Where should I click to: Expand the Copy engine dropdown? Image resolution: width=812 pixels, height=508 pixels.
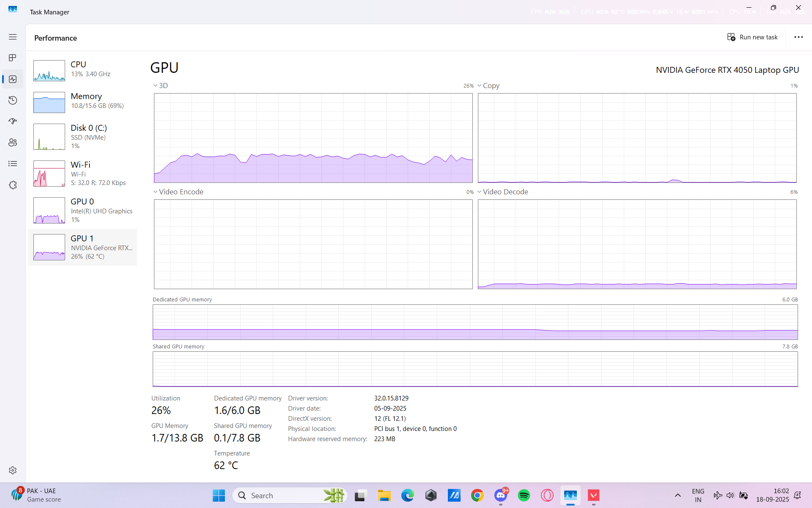click(x=488, y=86)
